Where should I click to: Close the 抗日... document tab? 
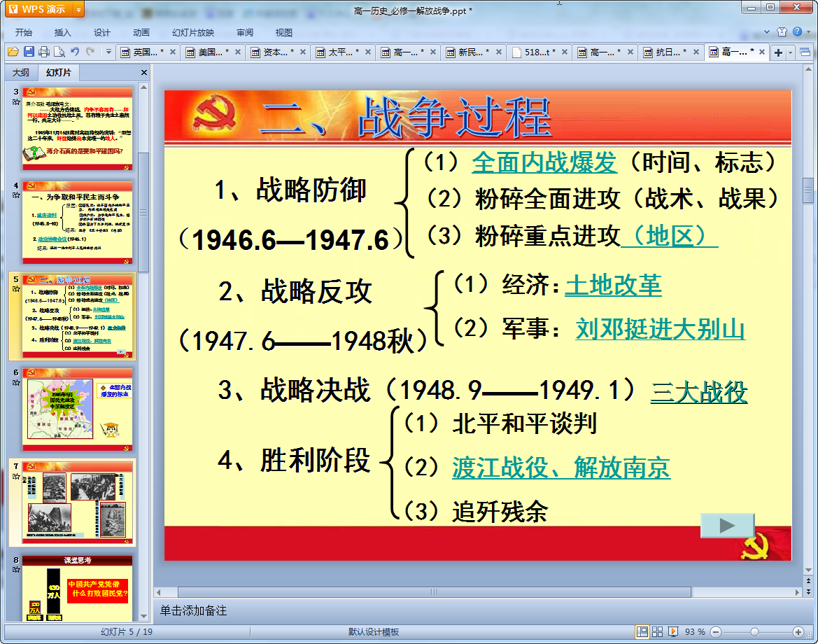(696, 52)
